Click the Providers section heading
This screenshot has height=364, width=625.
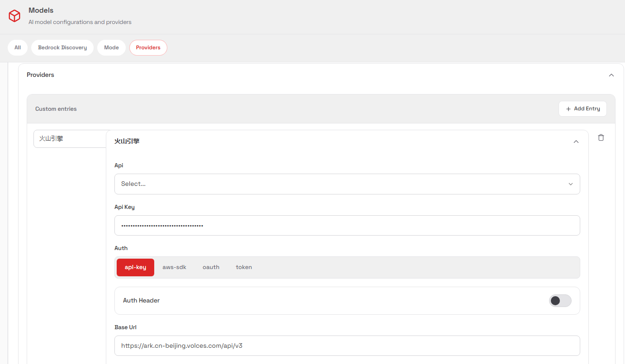coord(40,75)
